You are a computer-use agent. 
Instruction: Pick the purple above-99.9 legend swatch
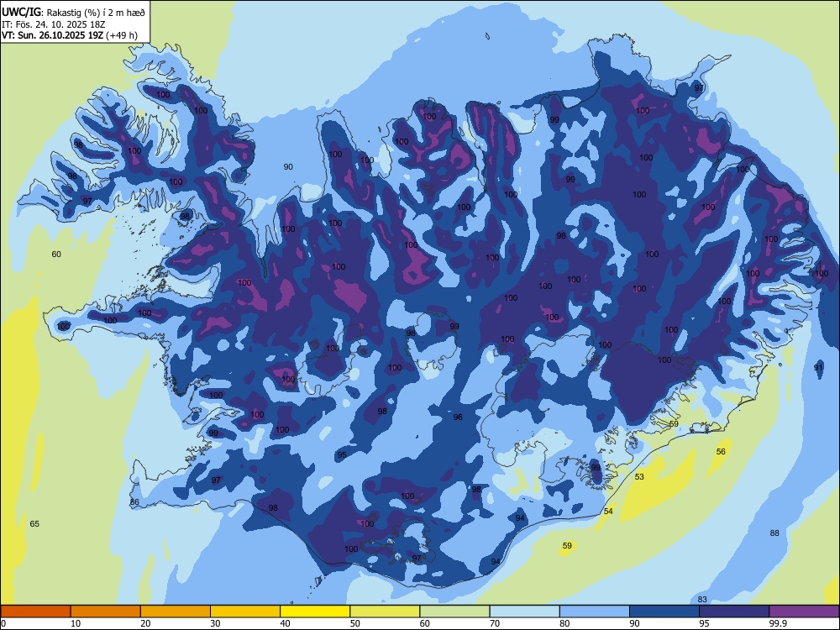tap(804, 612)
